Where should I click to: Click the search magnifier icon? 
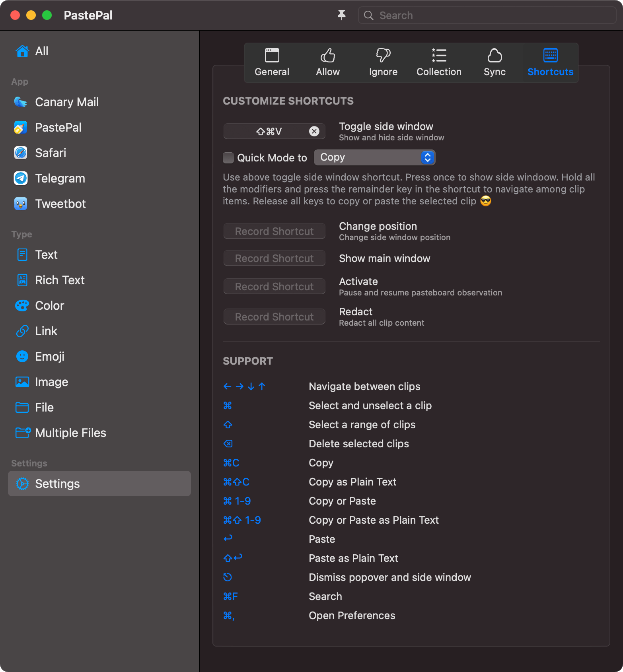369,16
